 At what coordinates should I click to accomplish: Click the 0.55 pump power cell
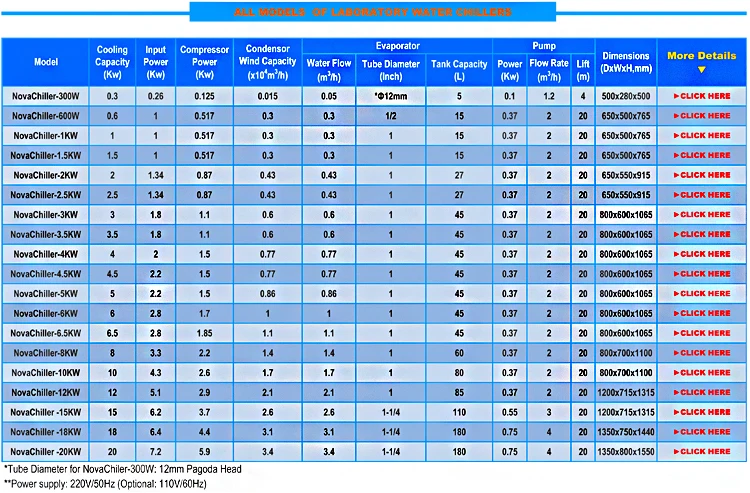pyautogui.click(x=509, y=412)
